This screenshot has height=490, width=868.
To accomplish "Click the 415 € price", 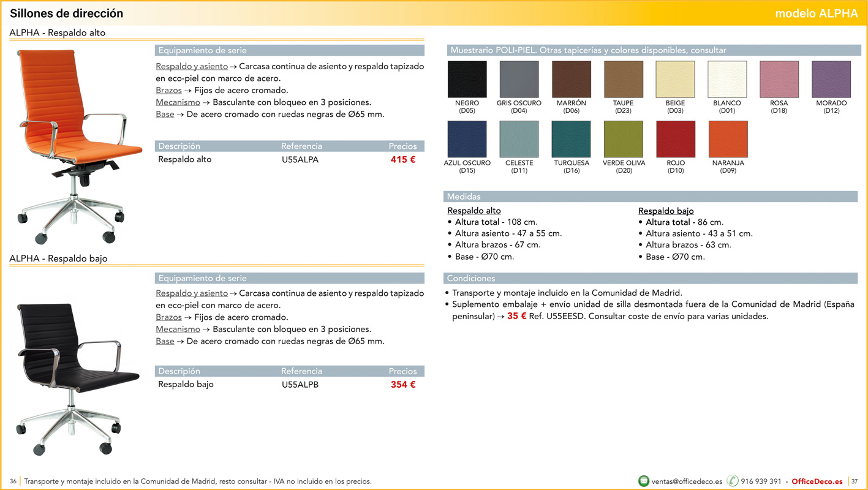I will tap(403, 160).
